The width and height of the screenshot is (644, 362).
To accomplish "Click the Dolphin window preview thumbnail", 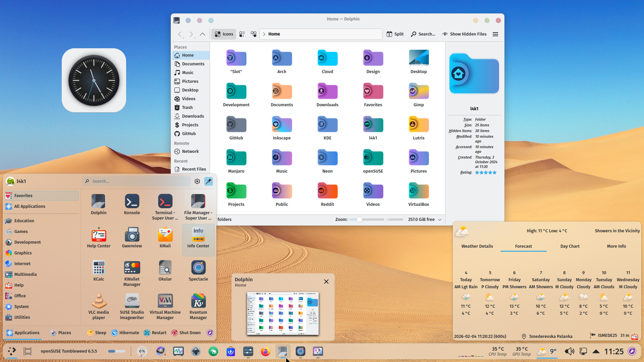I will click(x=283, y=313).
